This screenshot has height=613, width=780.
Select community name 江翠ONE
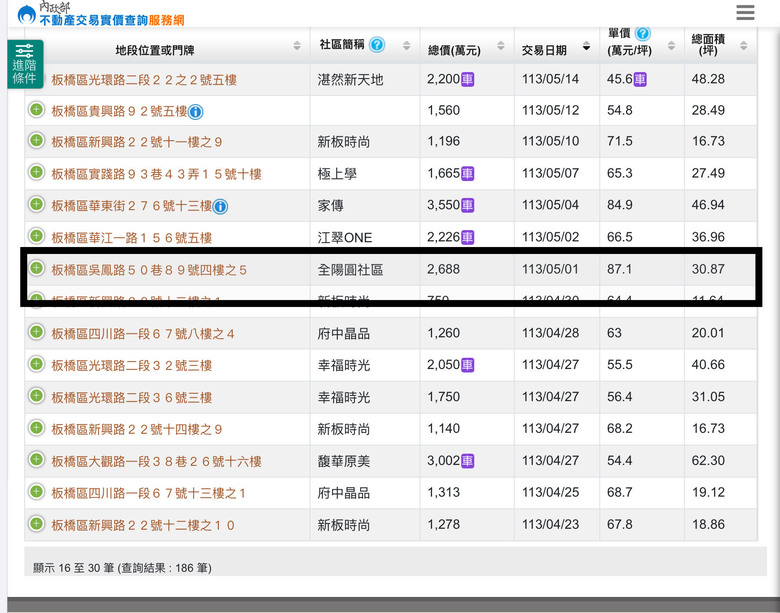(345, 238)
